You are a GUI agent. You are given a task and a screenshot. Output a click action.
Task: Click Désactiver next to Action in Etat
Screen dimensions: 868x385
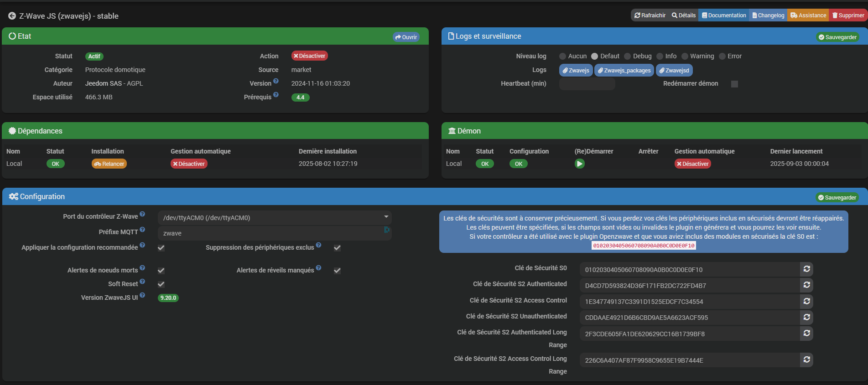pos(310,56)
